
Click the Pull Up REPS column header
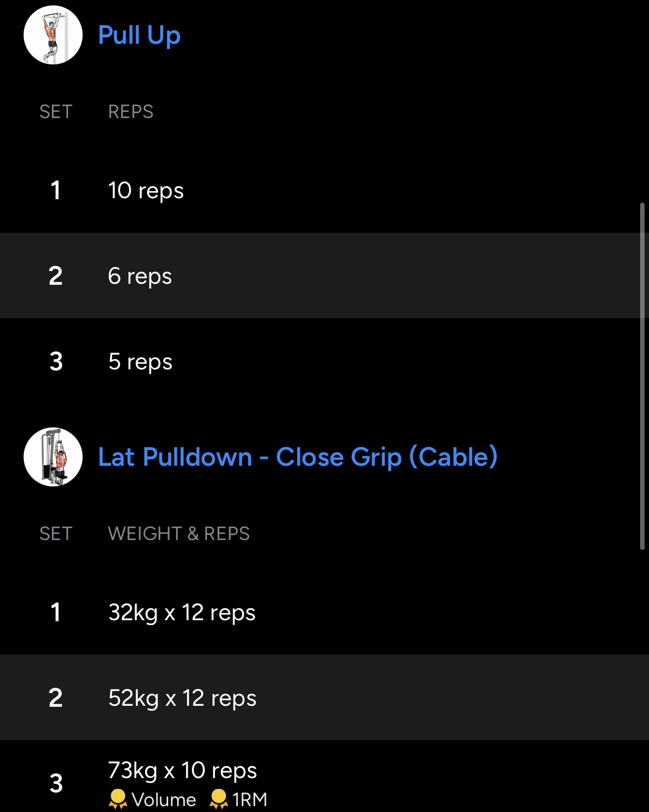(x=131, y=112)
